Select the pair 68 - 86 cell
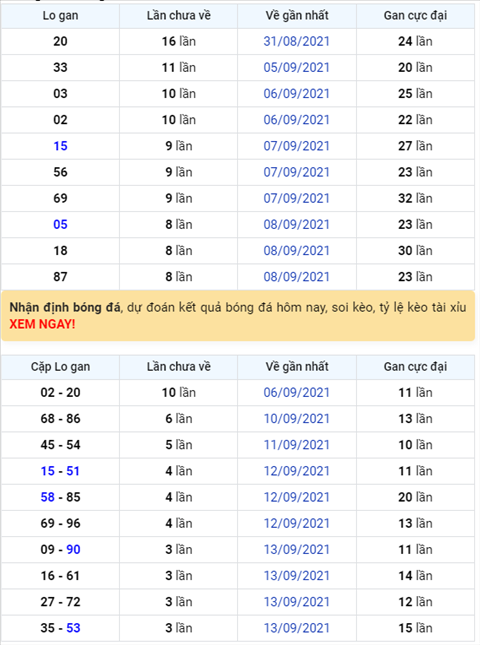The width and height of the screenshot is (480, 645). [x=60, y=419]
